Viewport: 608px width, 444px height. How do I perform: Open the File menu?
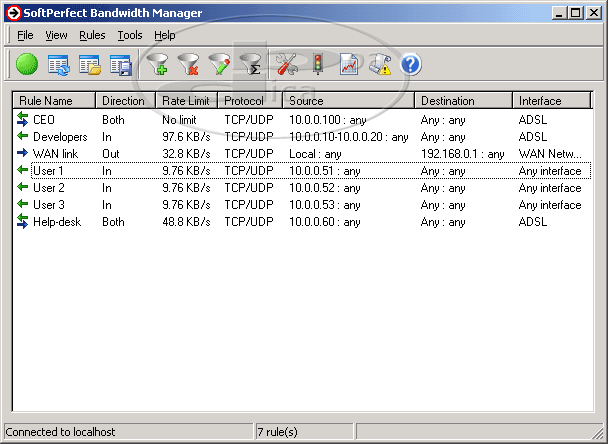click(x=25, y=35)
